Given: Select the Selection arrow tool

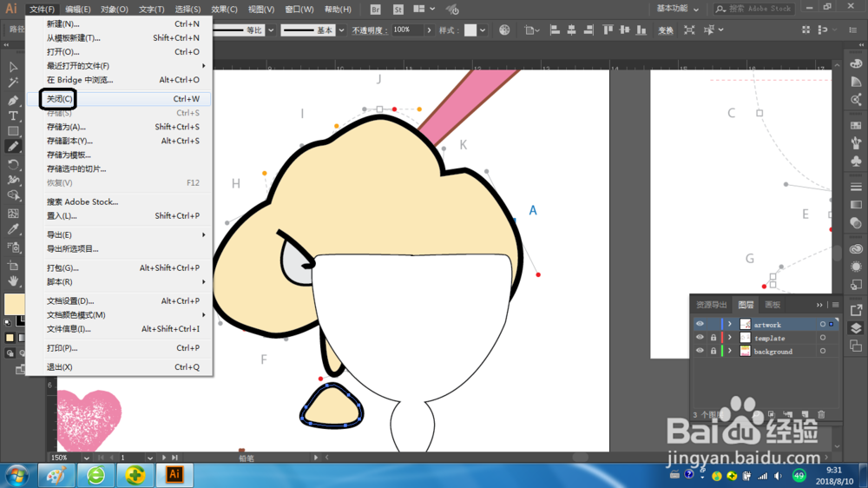Looking at the screenshot, I should coord(13,67).
